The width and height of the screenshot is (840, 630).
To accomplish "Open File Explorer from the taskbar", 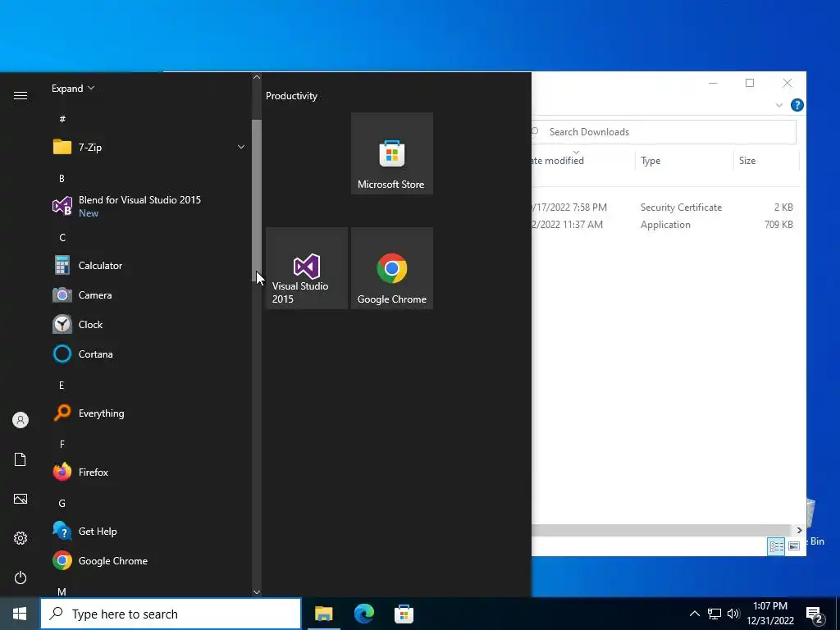I will click(323, 614).
